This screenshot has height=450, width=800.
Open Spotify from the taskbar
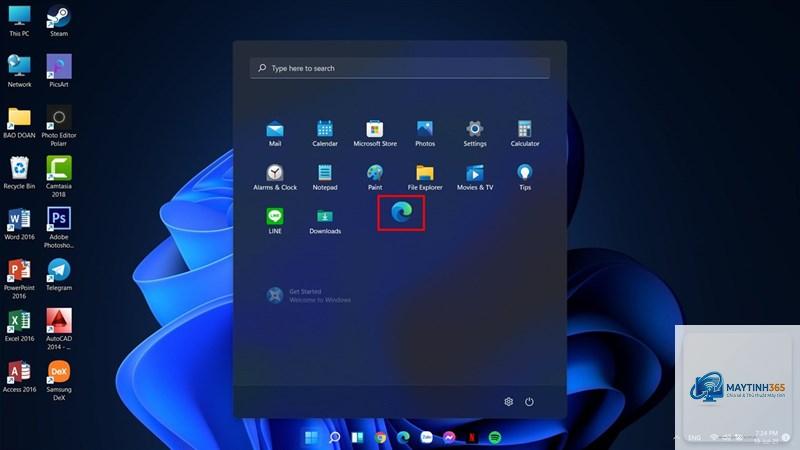[x=495, y=437]
